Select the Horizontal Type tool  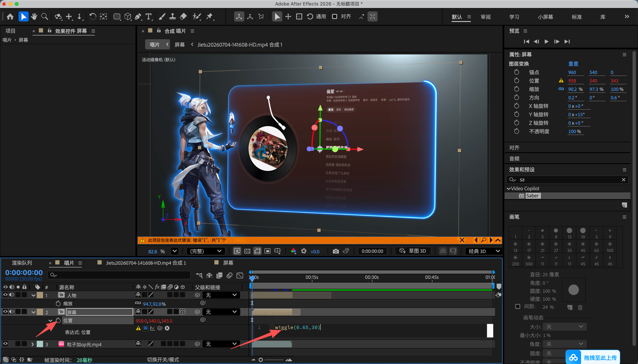click(x=149, y=17)
